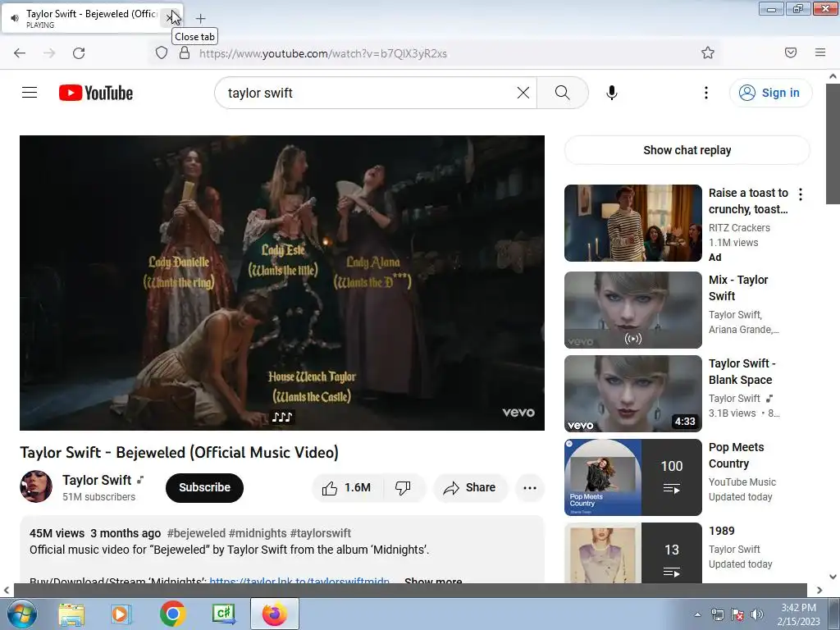Click the #bejeweled hashtag
The height and width of the screenshot is (630, 840).
point(196,533)
